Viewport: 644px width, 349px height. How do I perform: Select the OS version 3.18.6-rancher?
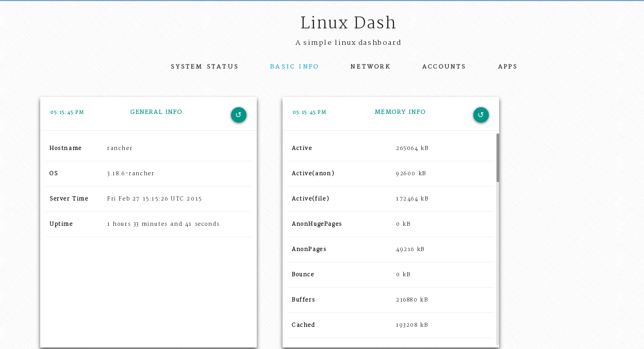(130, 173)
